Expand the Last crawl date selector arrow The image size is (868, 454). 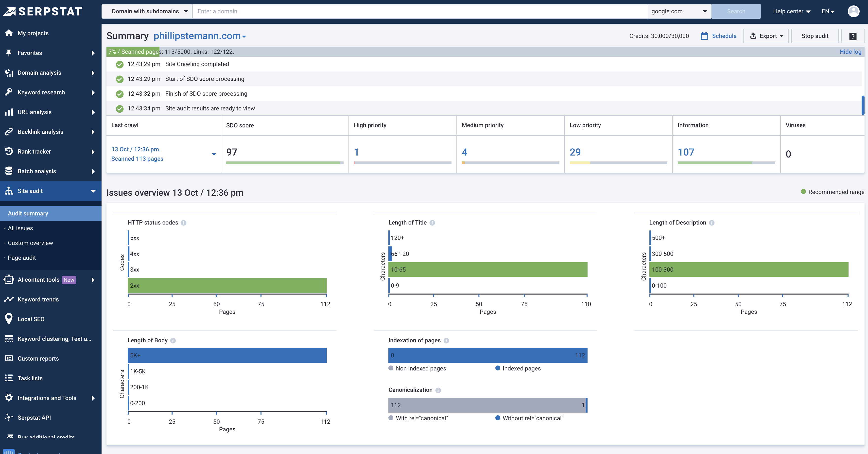214,154
